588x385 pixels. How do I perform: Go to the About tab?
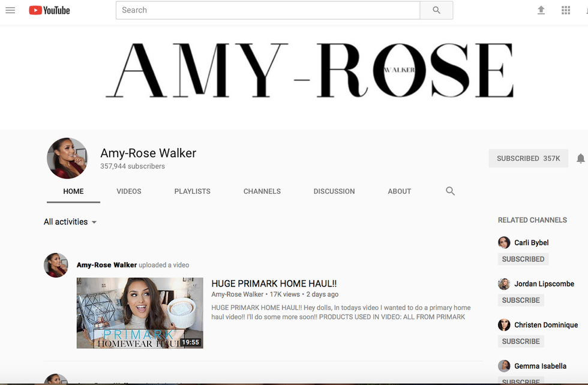coord(399,191)
